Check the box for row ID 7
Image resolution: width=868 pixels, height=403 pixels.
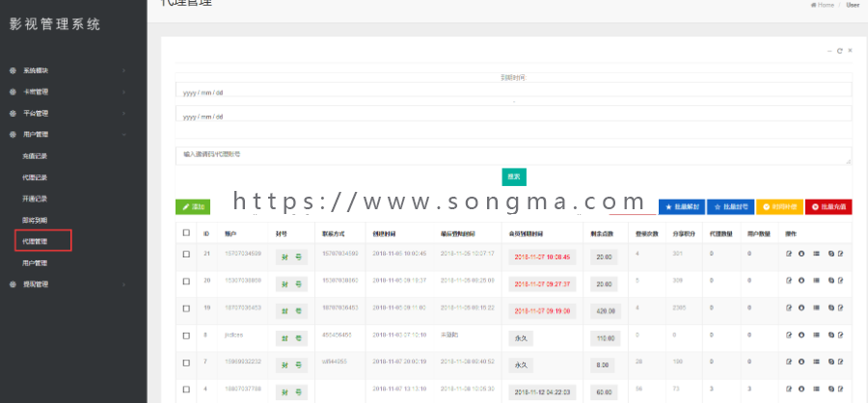(x=186, y=363)
